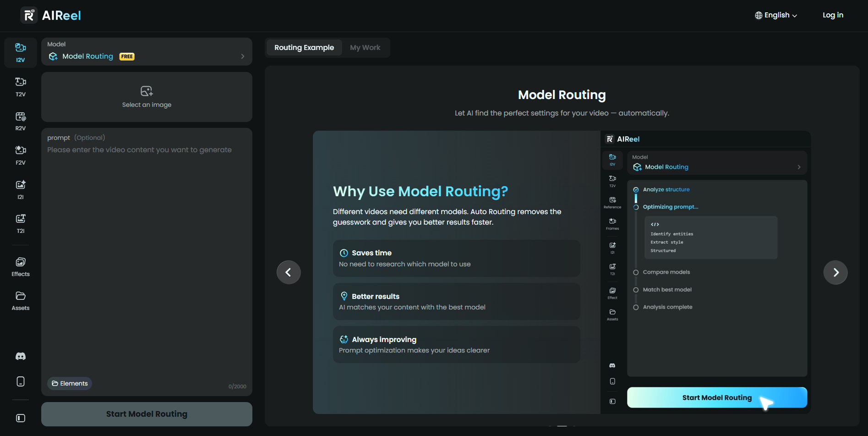The height and width of the screenshot is (436, 868).
Task: Open the I2V image-to-video tool
Action: tap(21, 53)
